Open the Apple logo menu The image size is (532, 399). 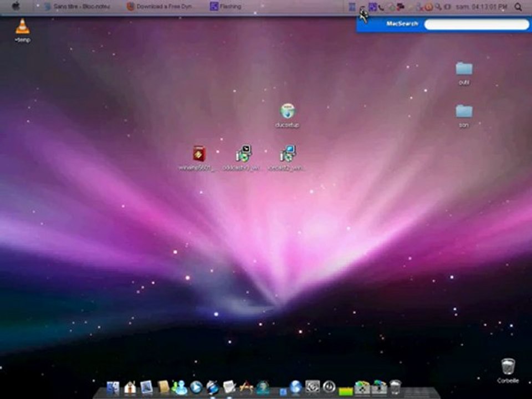tap(16, 6)
